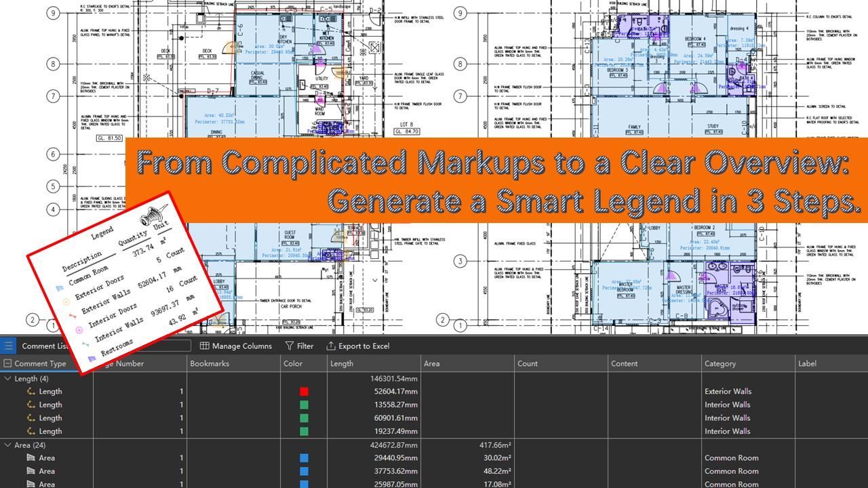
Task: Click the red Exterior Walls color swatch
Action: (304, 392)
